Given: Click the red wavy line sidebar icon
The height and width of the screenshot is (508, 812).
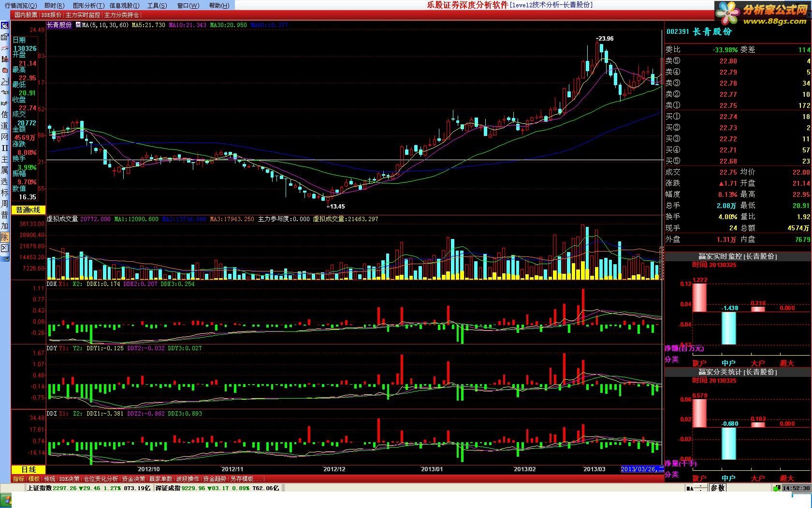Looking at the screenshot, I should click(x=4, y=48).
